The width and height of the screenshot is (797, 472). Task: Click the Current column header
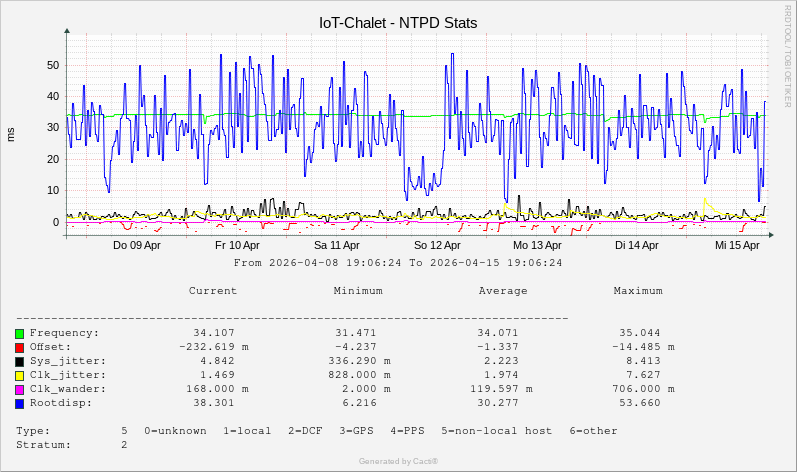213,291
